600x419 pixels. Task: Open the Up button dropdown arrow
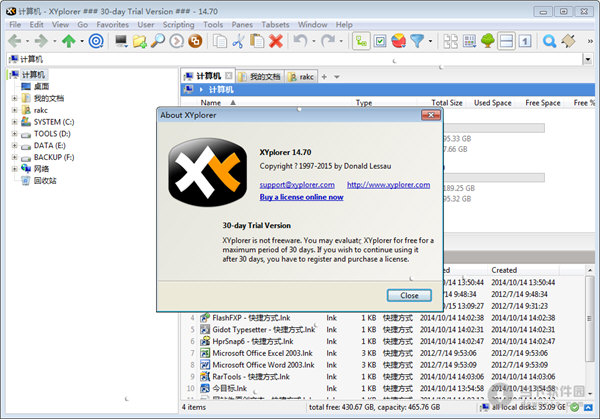click(x=82, y=41)
